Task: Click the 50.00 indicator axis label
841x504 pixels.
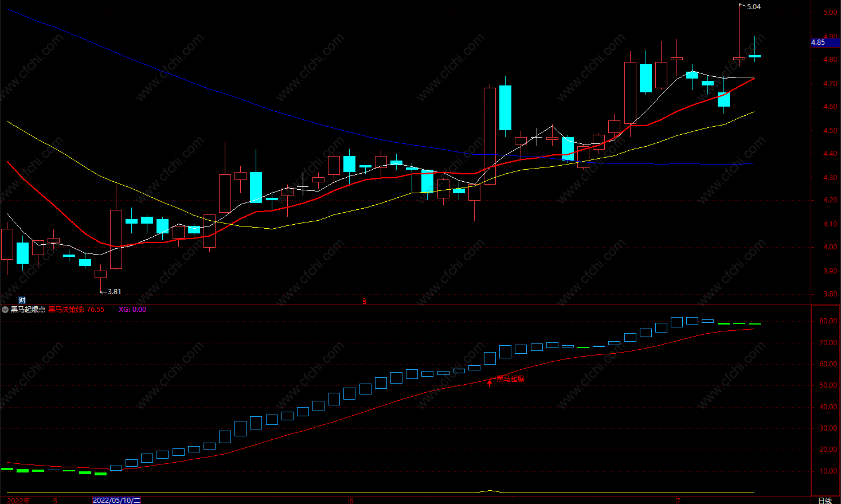Action: 828,385
